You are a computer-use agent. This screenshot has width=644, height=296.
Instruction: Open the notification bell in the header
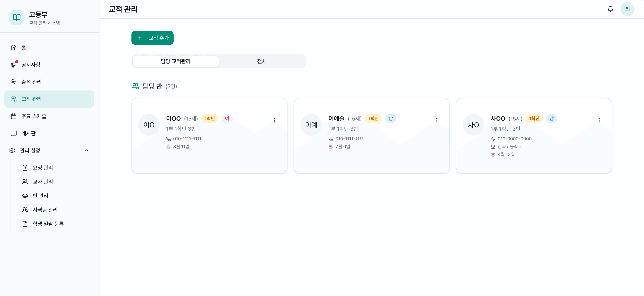coord(610,9)
